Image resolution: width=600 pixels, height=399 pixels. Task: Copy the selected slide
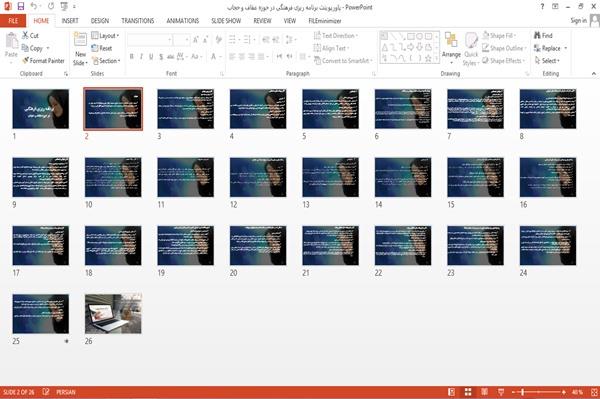pos(32,48)
